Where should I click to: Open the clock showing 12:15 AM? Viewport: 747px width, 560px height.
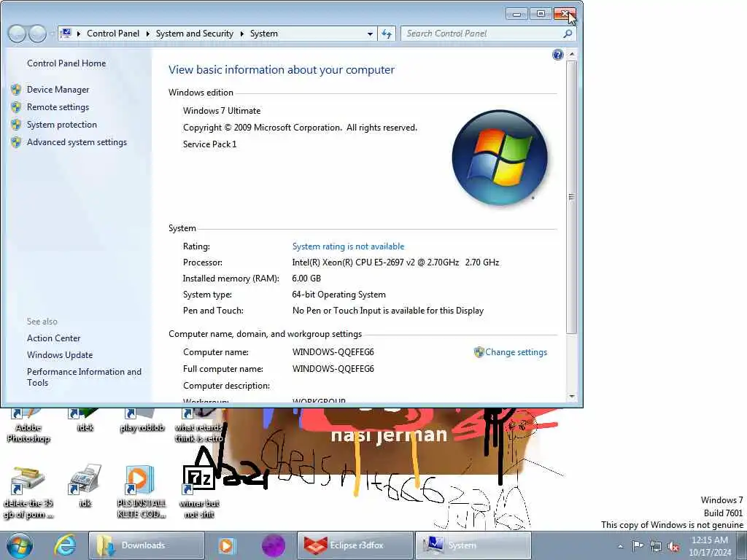710,546
